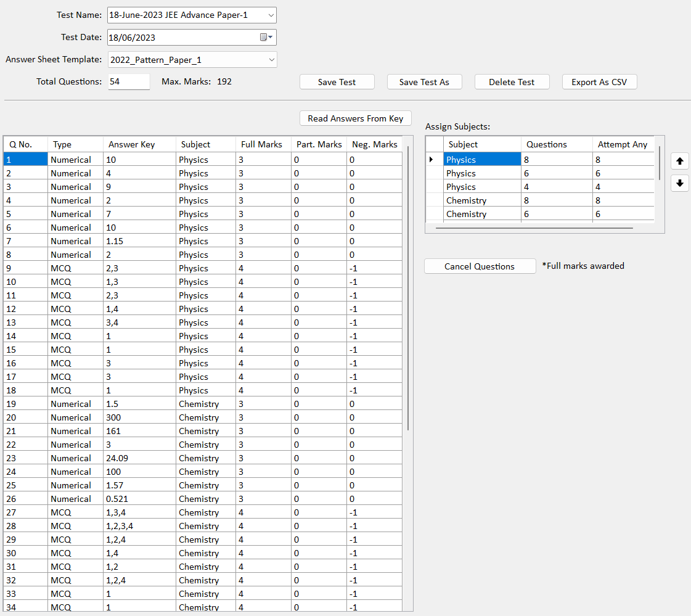The width and height of the screenshot is (691, 616).
Task: Click the Save Test As button
Action: tap(424, 82)
